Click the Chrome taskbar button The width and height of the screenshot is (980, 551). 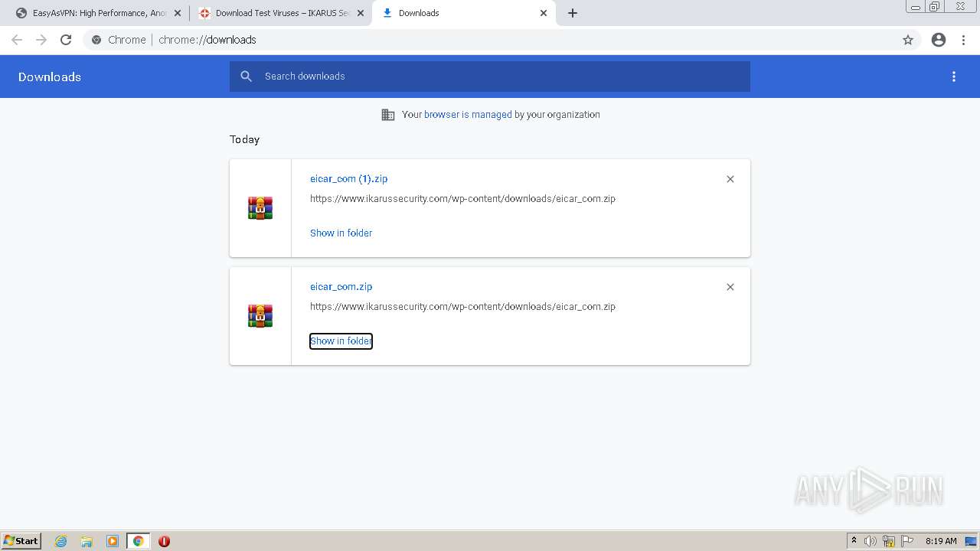[x=139, y=541]
